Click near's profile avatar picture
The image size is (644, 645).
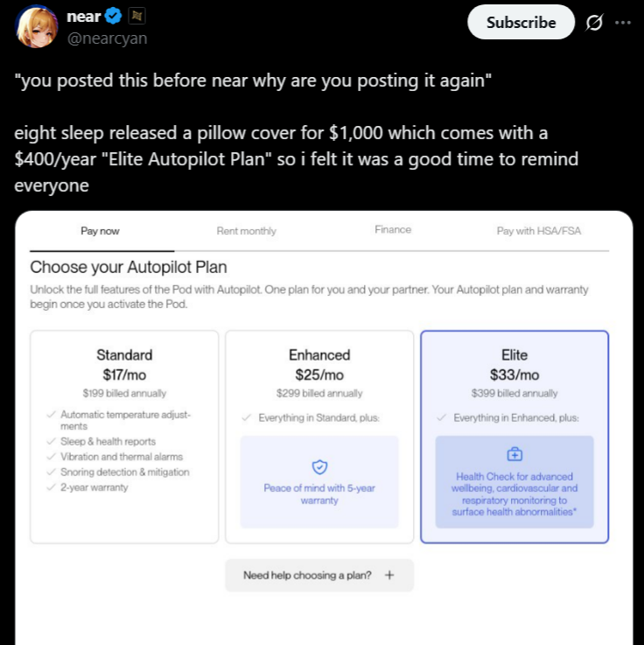coord(36,26)
